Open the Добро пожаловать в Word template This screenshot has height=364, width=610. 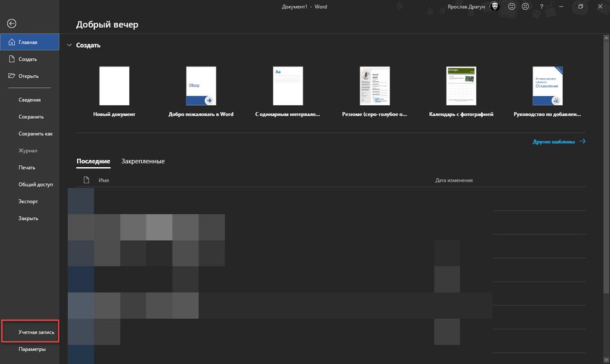(x=201, y=92)
